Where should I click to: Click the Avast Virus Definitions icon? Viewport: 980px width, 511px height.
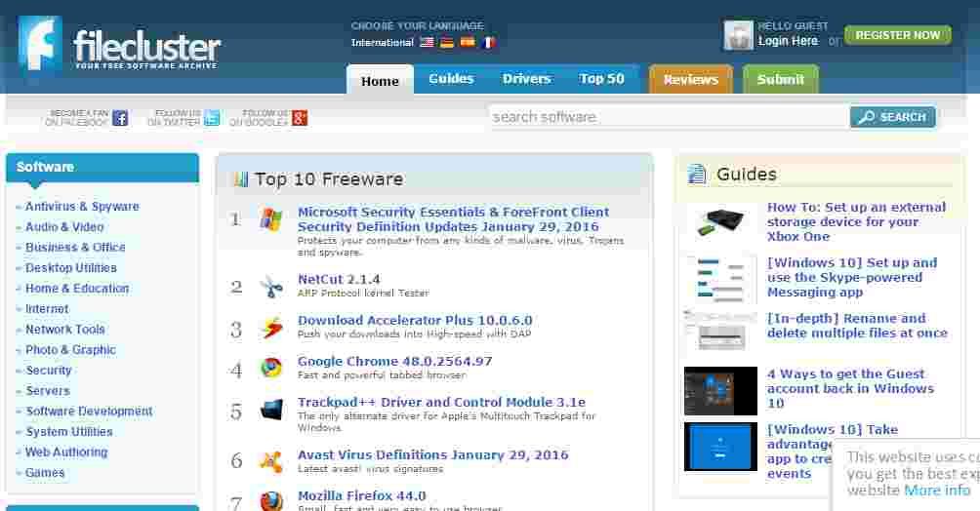point(270,461)
